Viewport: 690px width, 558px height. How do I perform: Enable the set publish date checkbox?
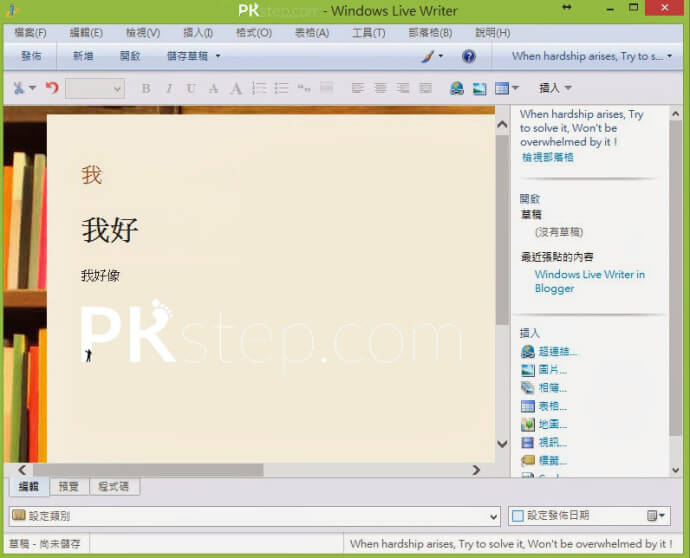518,515
